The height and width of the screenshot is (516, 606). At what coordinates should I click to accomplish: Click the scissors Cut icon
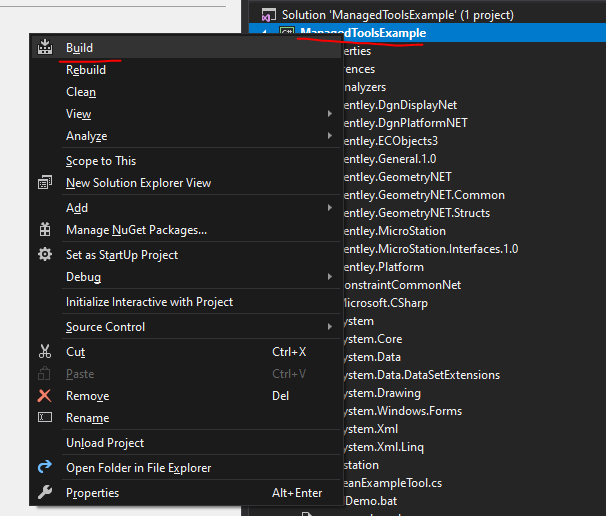(x=45, y=351)
